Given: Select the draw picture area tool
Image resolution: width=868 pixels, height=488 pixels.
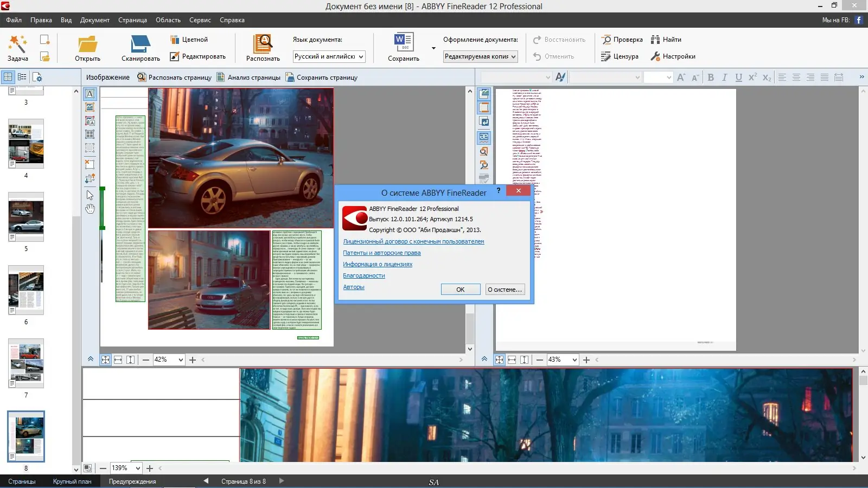Looking at the screenshot, I should click(x=90, y=107).
